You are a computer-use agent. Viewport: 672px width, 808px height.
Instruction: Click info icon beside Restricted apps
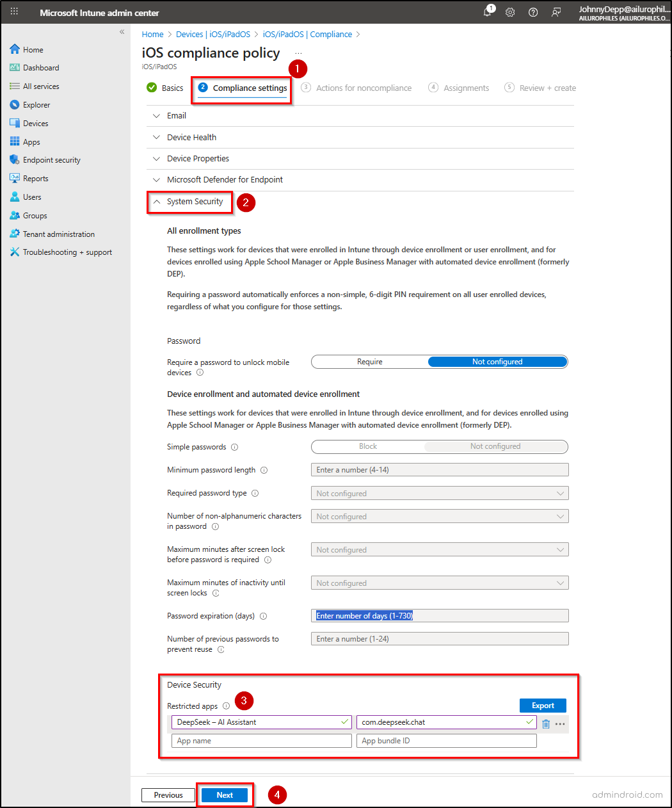pos(226,706)
